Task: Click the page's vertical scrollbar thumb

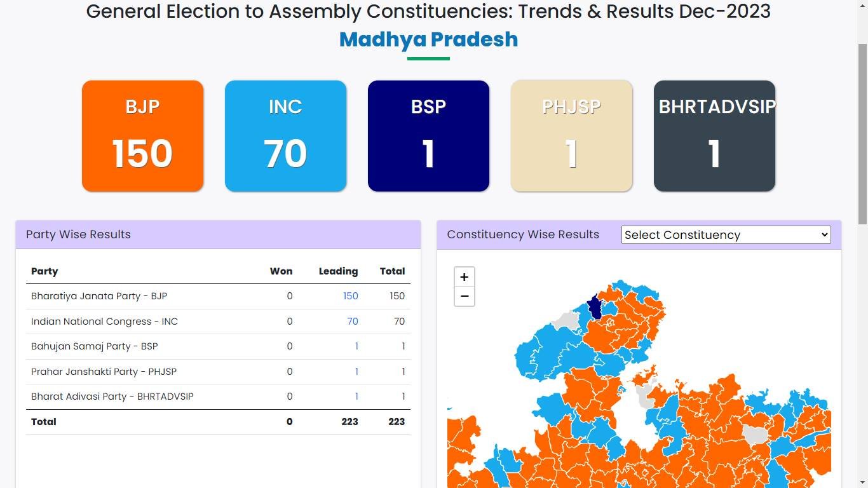Action: [x=862, y=133]
